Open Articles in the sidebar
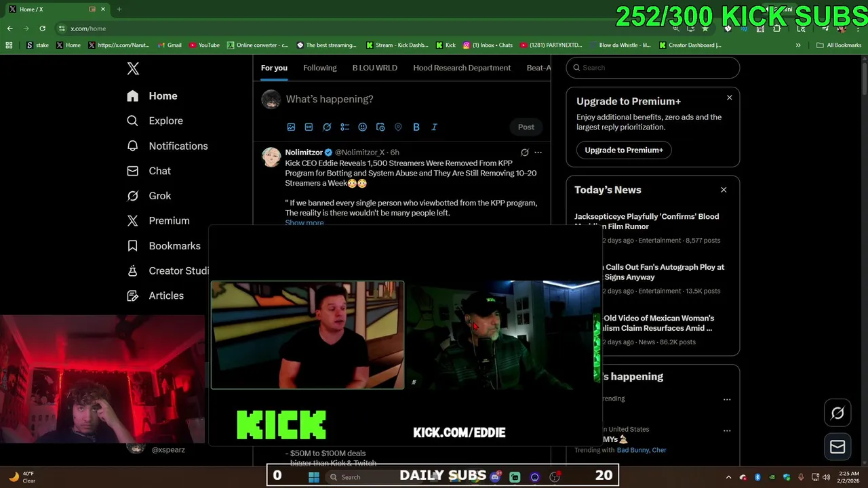This screenshot has height=488, width=868. pos(155,296)
